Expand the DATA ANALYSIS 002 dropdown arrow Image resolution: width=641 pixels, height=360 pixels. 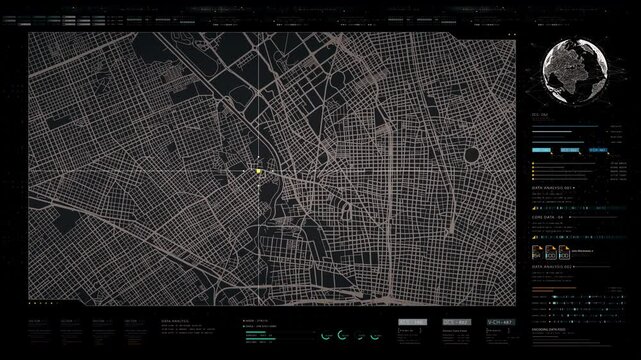coord(574,267)
